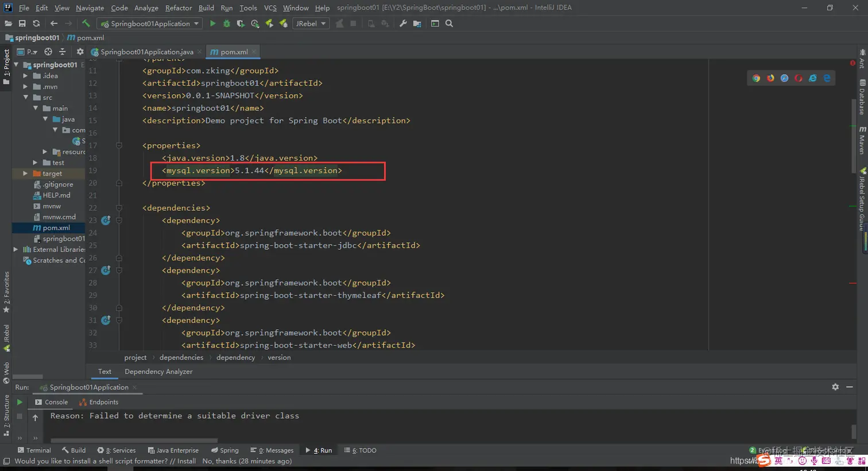Open the Database side panel
This screenshot has width=868, height=471.
pyautogui.click(x=862, y=96)
